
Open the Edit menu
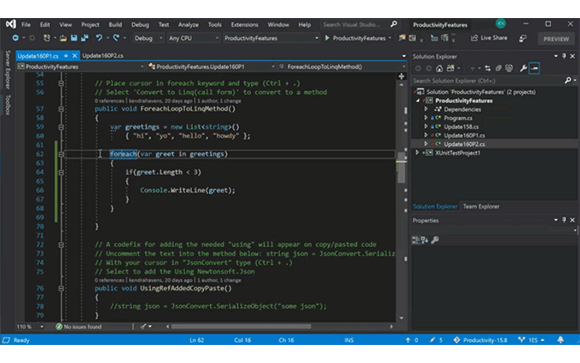[45, 25]
